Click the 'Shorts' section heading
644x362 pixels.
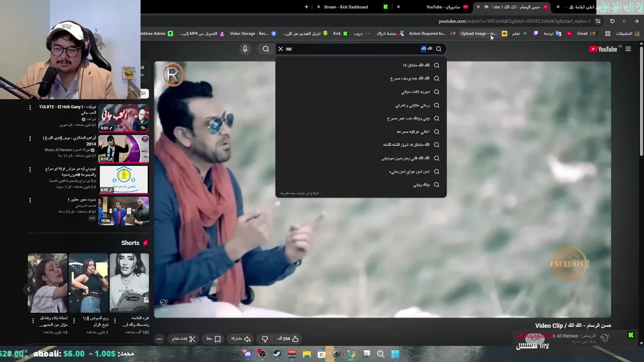click(x=130, y=243)
